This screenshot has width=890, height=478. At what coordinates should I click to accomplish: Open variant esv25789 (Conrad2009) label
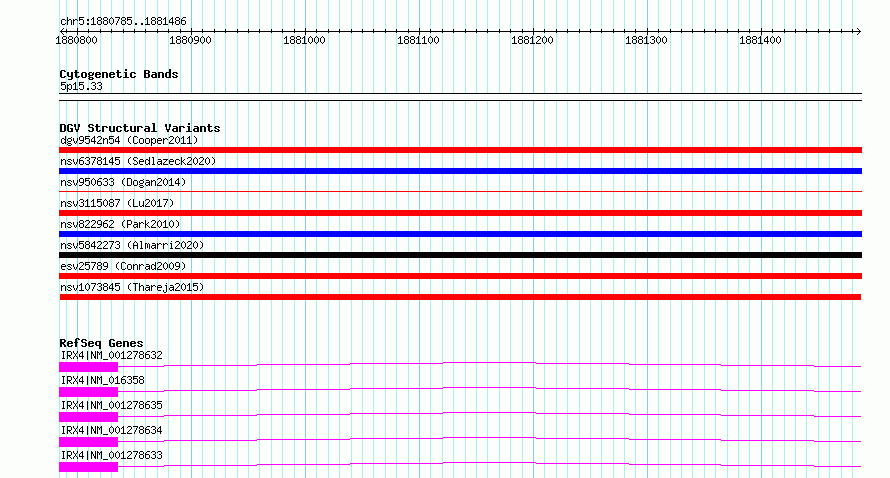(x=123, y=266)
